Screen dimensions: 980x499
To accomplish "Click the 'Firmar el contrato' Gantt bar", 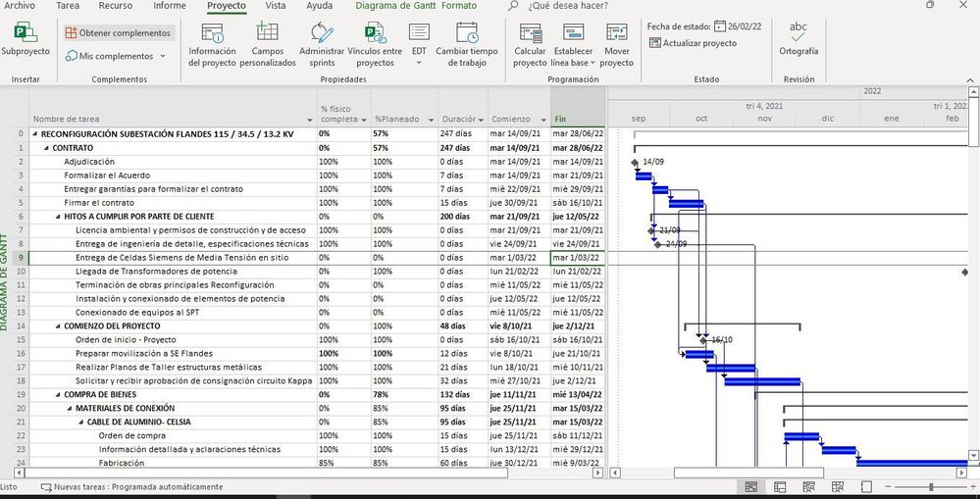I will [687, 203].
